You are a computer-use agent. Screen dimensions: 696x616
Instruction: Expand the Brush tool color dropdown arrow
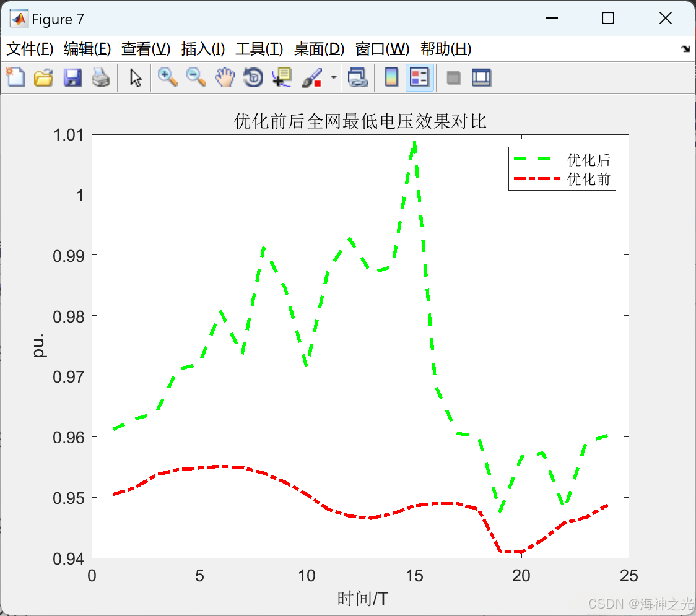(333, 77)
